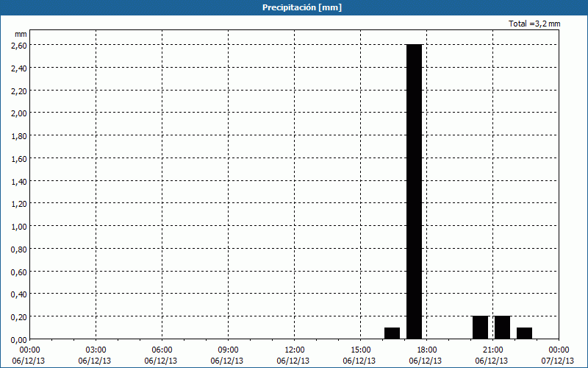Image resolution: width=588 pixels, height=368 pixels.
Task: Click the 06/12/13 date under 12:00
Action: click(x=293, y=361)
